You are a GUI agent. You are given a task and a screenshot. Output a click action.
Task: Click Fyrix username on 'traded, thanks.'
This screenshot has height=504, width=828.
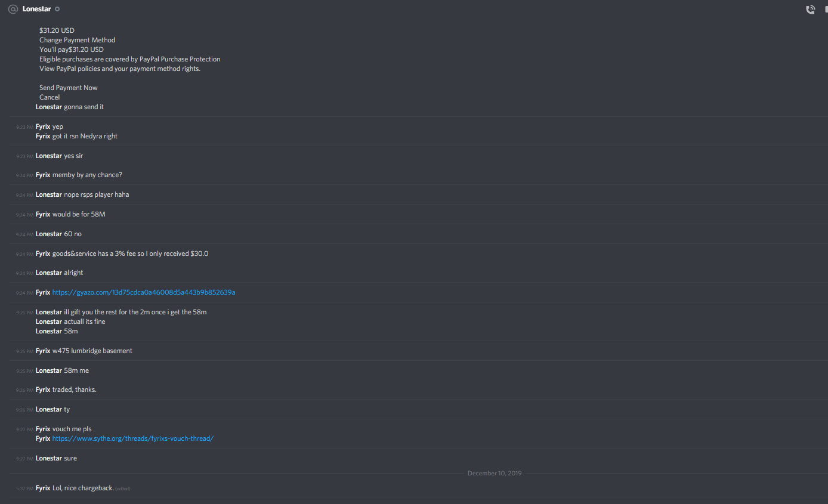(x=43, y=389)
